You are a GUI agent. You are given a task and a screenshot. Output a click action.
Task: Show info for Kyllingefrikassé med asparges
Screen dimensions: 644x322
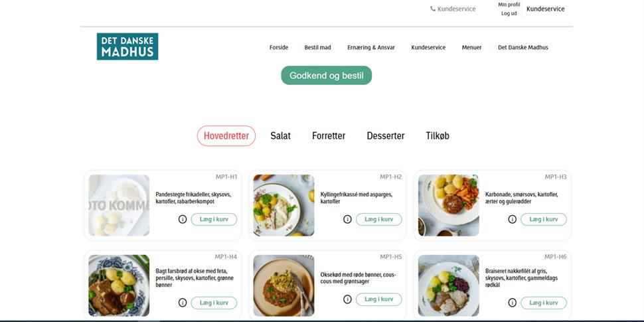click(x=347, y=219)
